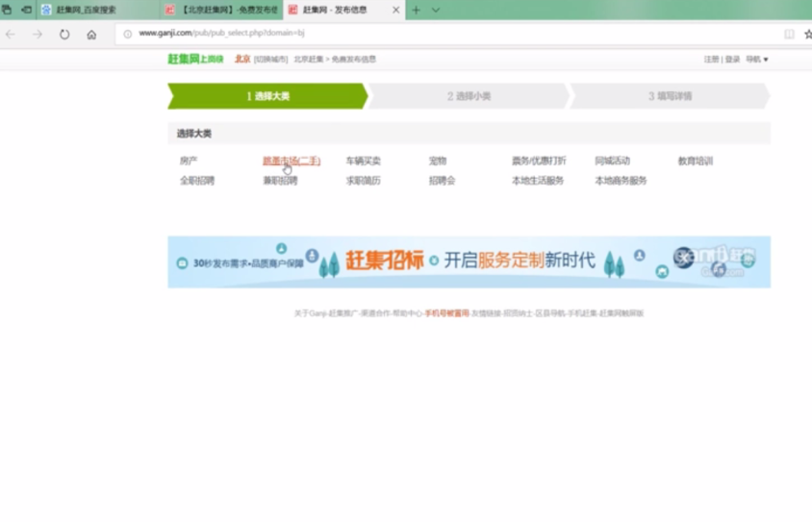812x522 pixels.
Task: Click the browser Back arrow
Action: click(11, 35)
